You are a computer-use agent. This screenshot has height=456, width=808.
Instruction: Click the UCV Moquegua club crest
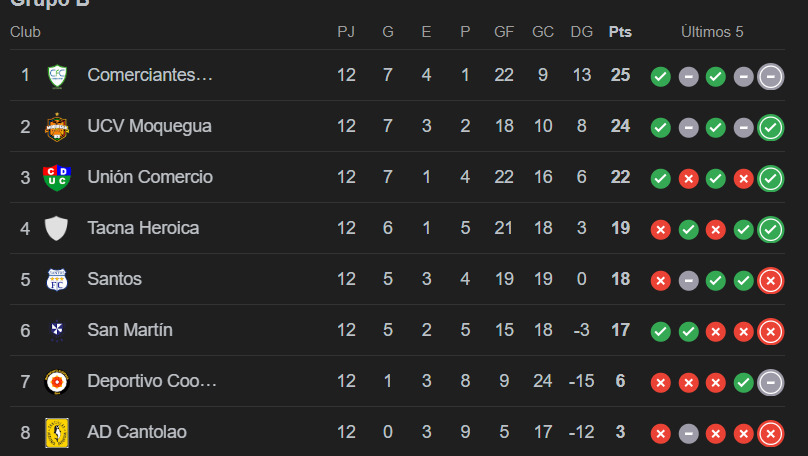pyautogui.click(x=57, y=127)
